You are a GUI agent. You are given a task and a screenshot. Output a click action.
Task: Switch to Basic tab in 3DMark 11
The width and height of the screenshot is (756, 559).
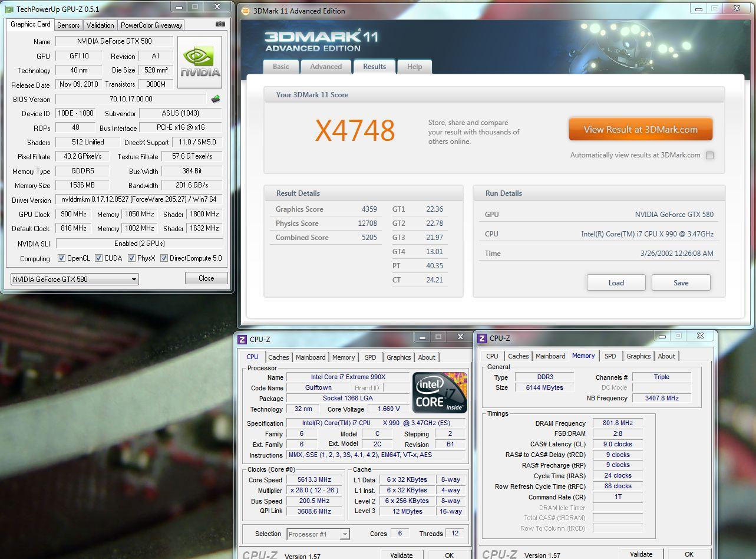[x=281, y=67]
